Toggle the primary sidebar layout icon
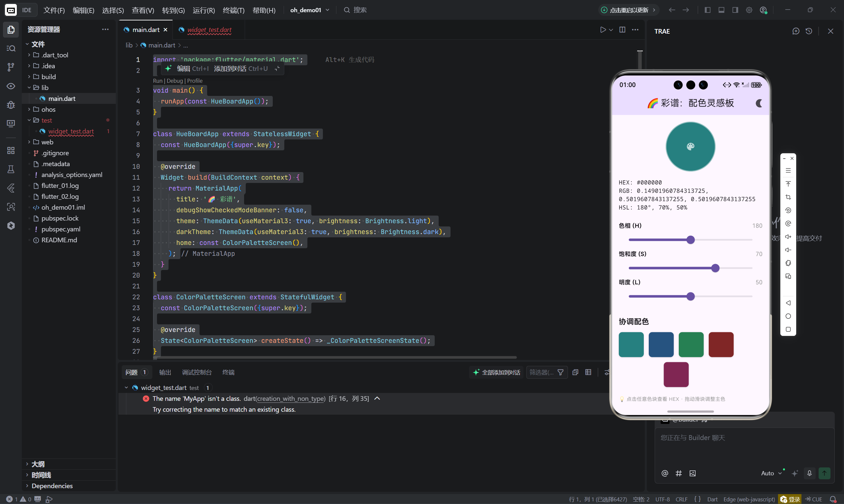Screen dimensions: 844x504 coord(707,10)
